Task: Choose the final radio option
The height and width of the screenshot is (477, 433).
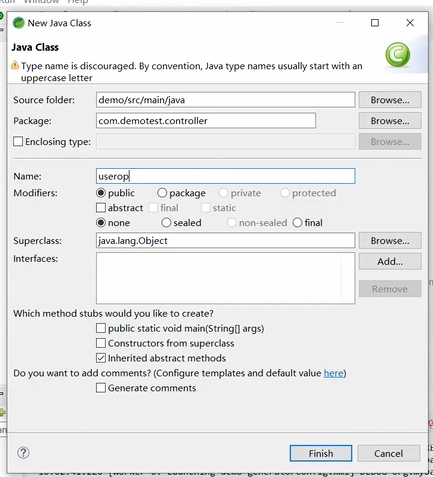Action: [x=297, y=222]
